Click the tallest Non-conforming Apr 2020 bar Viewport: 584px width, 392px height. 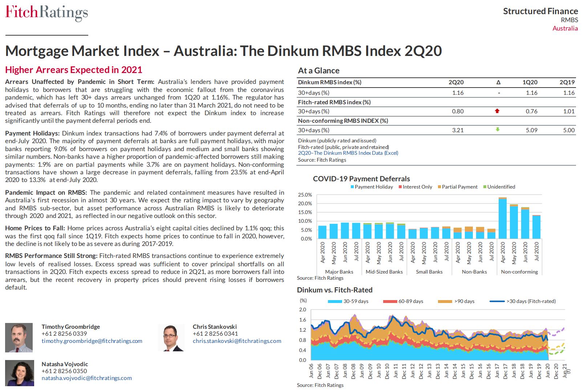click(x=503, y=218)
